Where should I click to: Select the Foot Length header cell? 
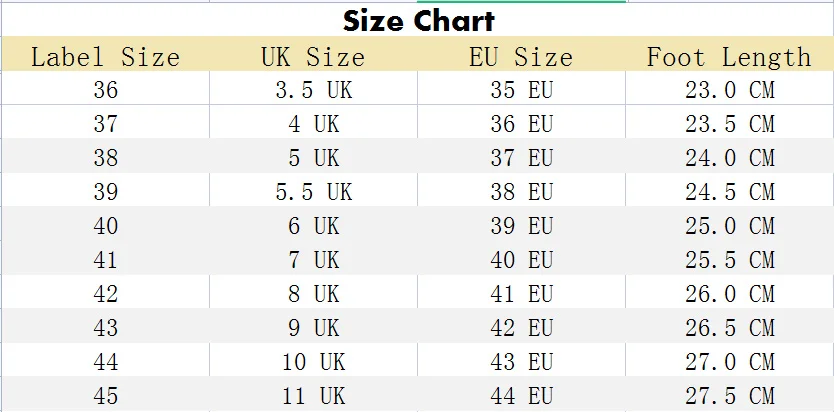(x=730, y=54)
